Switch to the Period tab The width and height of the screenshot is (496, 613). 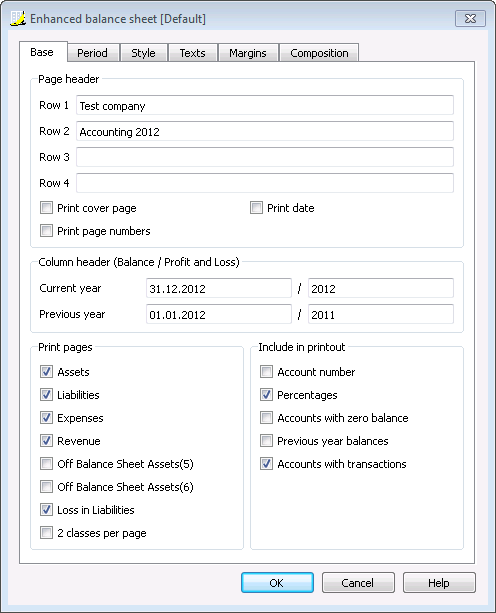(x=92, y=53)
